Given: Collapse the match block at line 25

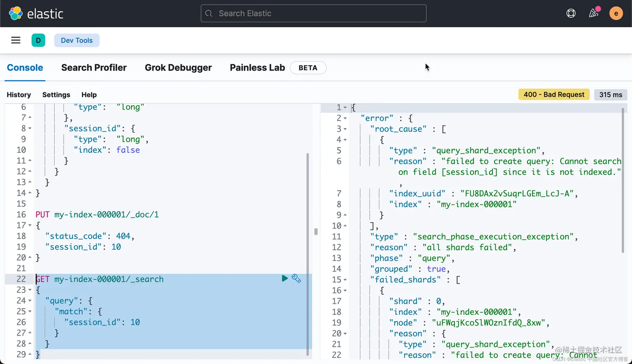Looking at the screenshot, I should pyautogui.click(x=30, y=311).
